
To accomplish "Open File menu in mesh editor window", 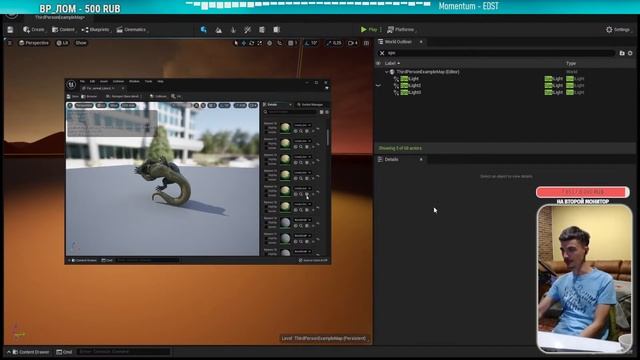I will (82, 82).
